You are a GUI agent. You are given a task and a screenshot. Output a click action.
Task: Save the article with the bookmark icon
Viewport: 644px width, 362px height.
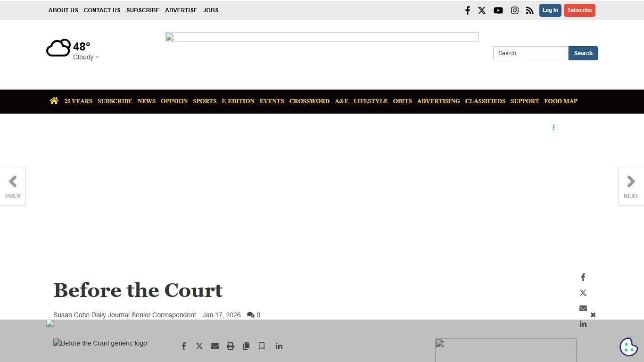[x=262, y=346]
